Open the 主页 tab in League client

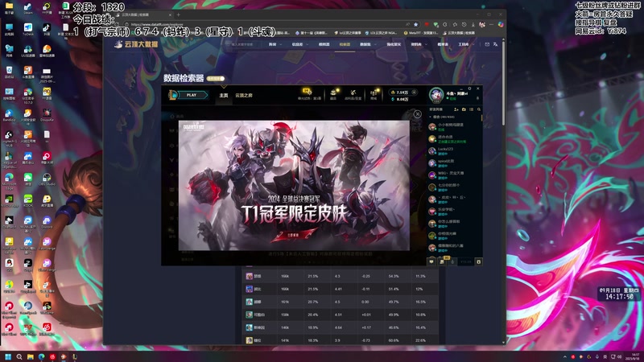click(224, 95)
